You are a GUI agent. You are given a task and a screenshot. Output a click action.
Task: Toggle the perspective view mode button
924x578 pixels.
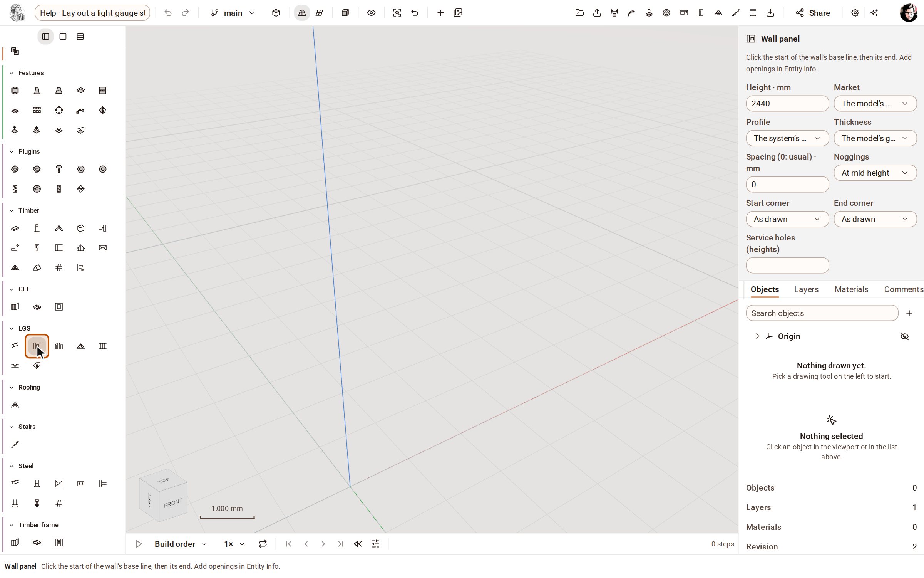(x=302, y=13)
